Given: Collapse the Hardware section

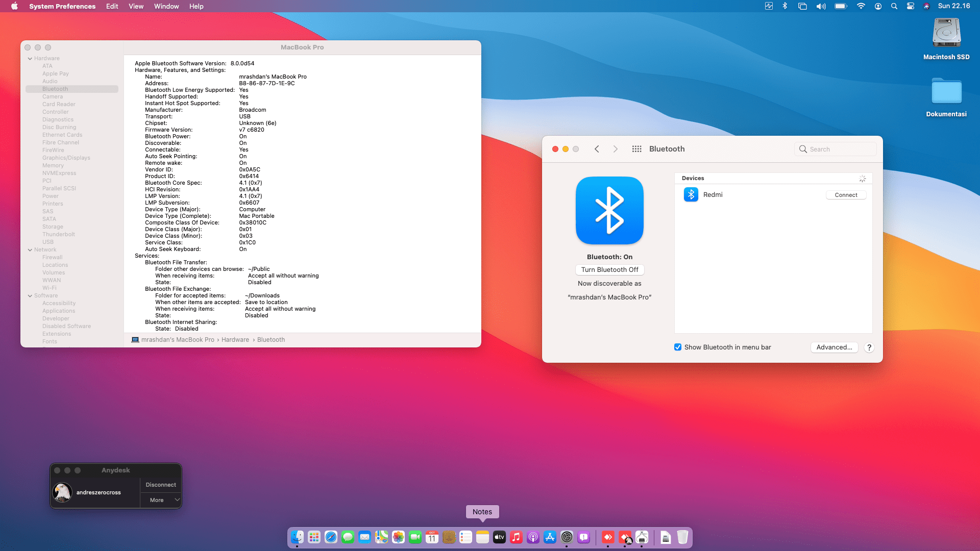Looking at the screenshot, I should pos(30,59).
